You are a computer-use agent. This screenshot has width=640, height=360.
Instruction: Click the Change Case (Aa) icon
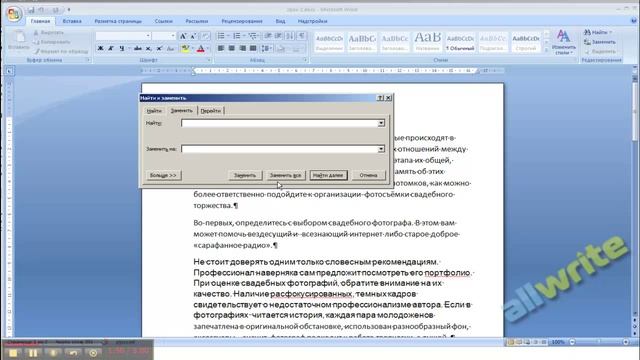[x=171, y=49]
